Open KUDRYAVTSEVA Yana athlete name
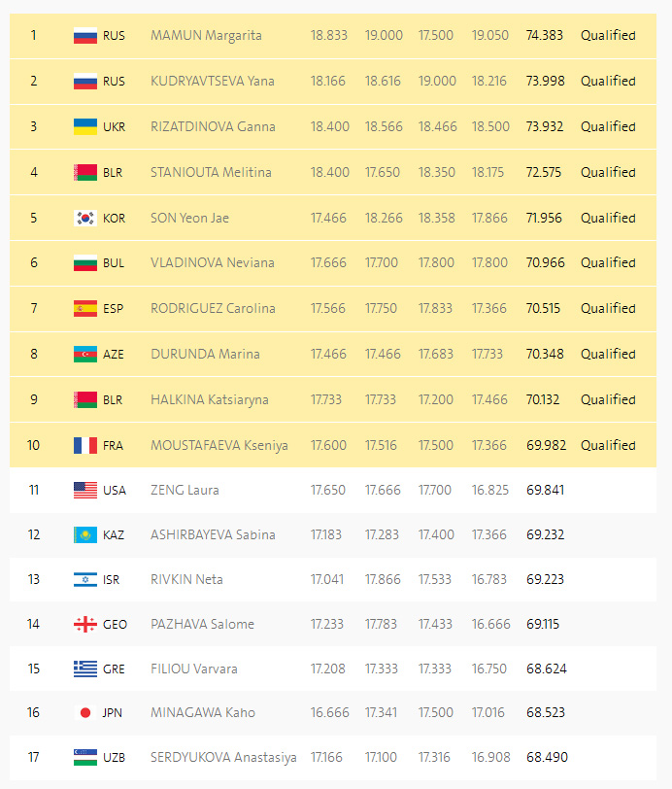The height and width of the screenshot is (789, 672). click(x=213, y=81)
